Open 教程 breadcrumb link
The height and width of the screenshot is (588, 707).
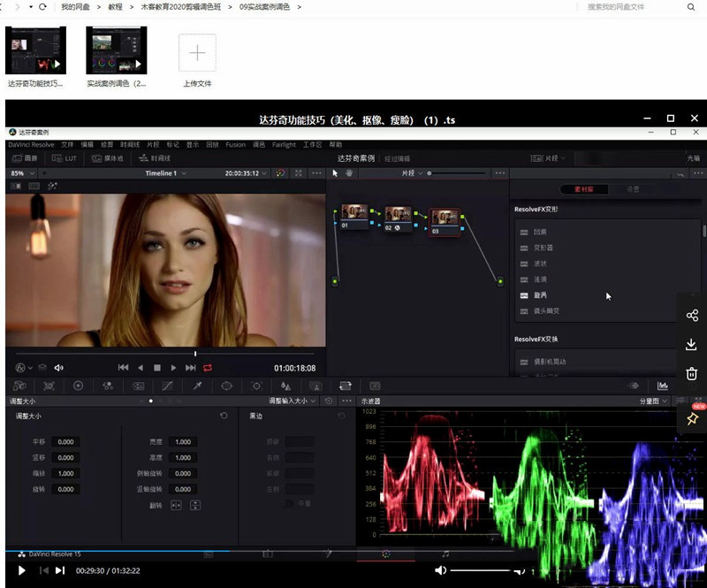[115, 7]
